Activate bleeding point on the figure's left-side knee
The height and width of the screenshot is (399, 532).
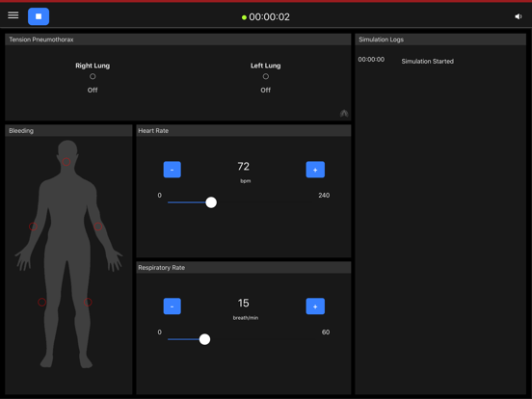click(41, 302)
